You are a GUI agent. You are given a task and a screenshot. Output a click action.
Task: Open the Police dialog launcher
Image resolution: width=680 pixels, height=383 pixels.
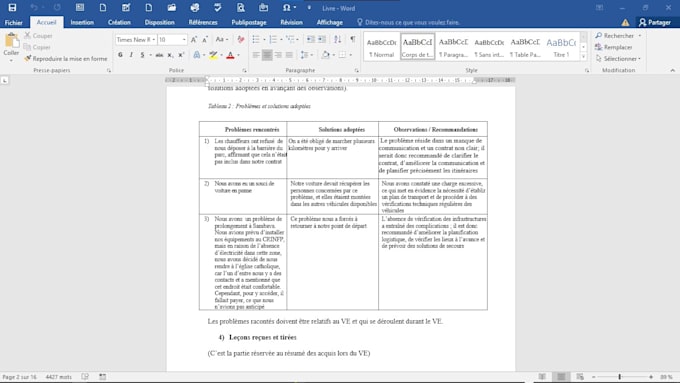pos(245,70)
